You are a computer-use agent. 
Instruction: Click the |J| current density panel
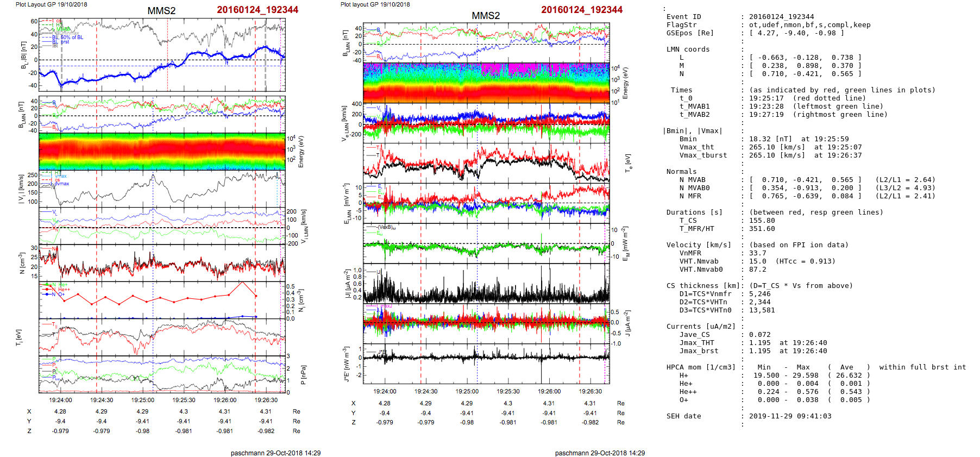point(486,283)
